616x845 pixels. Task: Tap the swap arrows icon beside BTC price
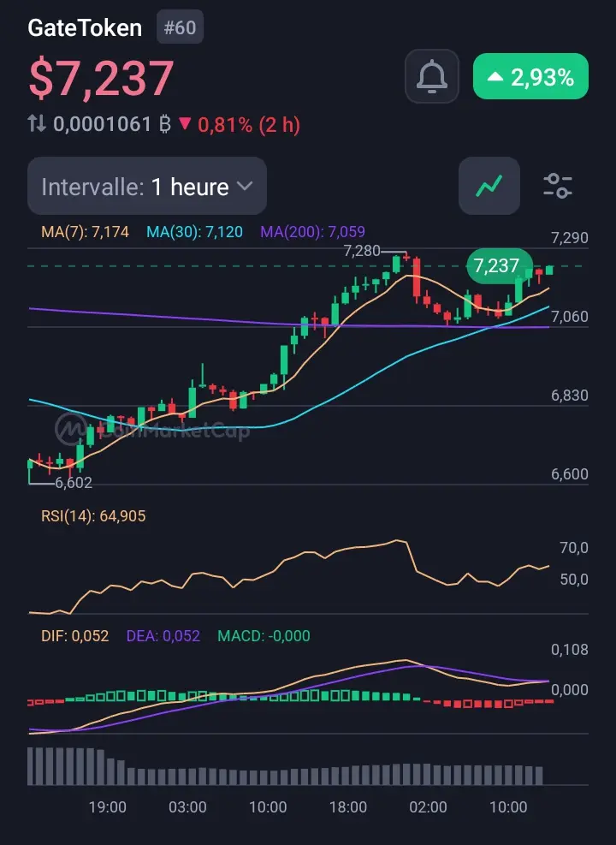pyautogui.click(x=37, y=124)
